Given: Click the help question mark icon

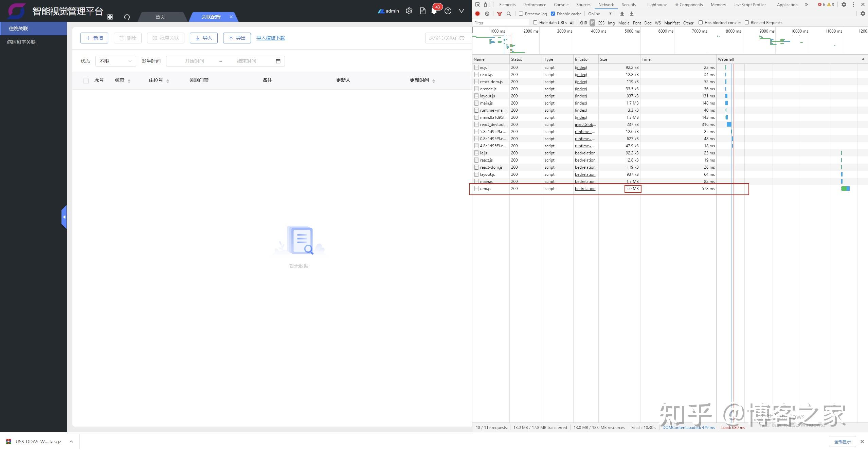Looking at the screenshot, I should click(448, 11).
